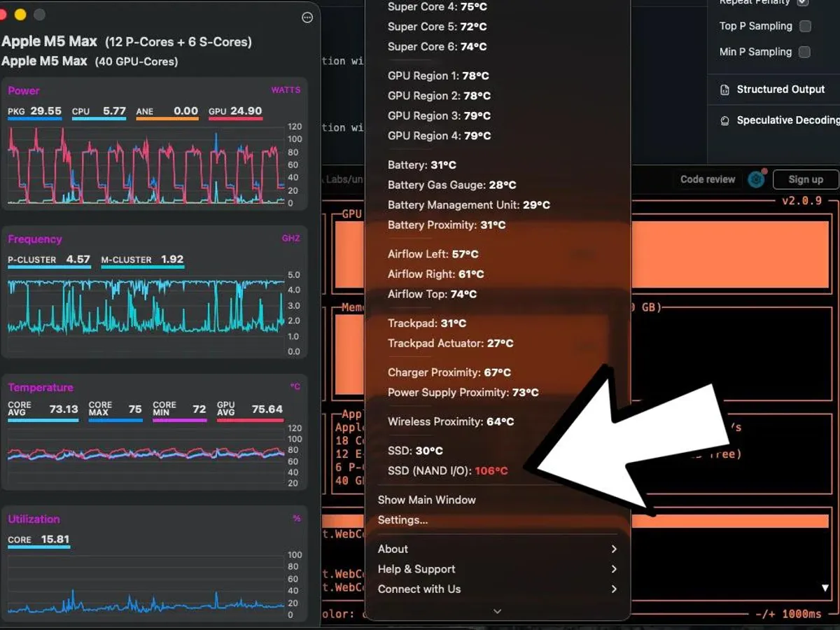Select the GPU Region 4: 79°C row
840x630 pixels.
[x=440, y=136]
